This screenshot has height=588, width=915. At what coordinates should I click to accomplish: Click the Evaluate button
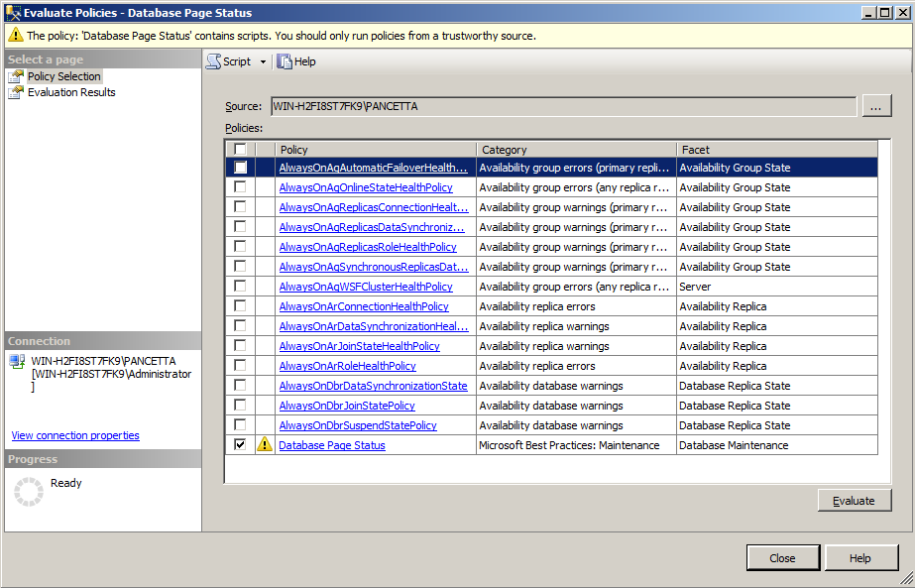coord(855,501)
